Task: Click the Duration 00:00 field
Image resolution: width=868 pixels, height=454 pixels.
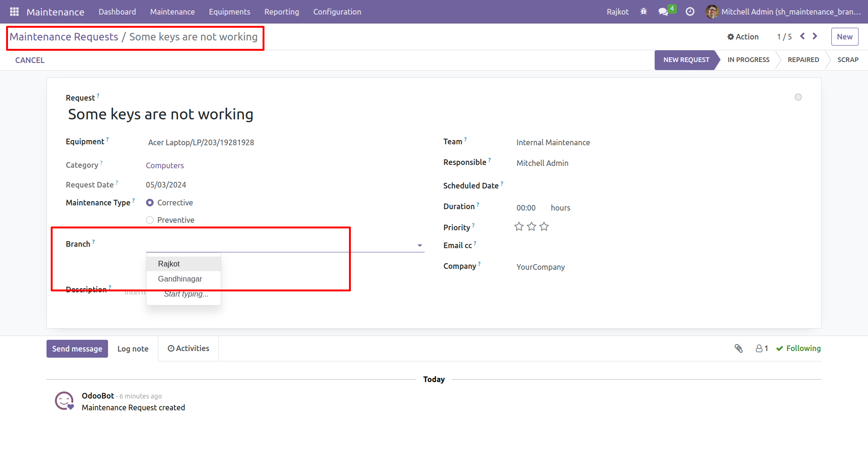Action: [526, 208]
